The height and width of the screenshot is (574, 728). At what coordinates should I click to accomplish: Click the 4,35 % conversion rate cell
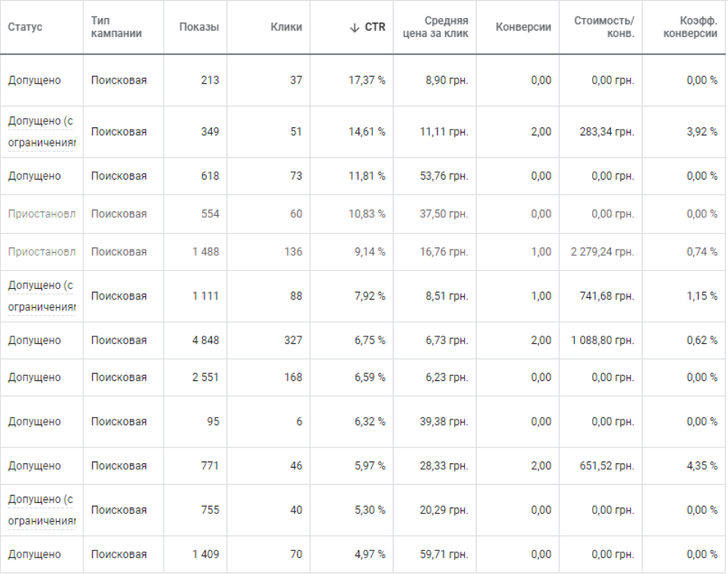pos(702,466)
